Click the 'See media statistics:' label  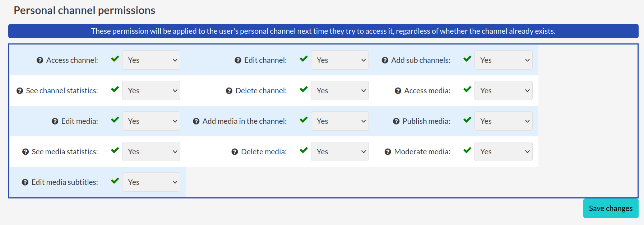[x=65, y=152]
